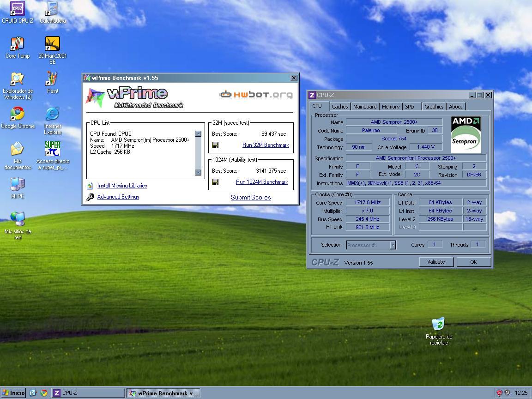
Task: Click the wPrime logo graphic
Action: pos(134,98)
